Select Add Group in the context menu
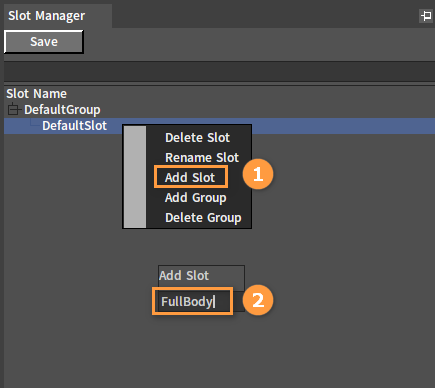 pos(196,198)
